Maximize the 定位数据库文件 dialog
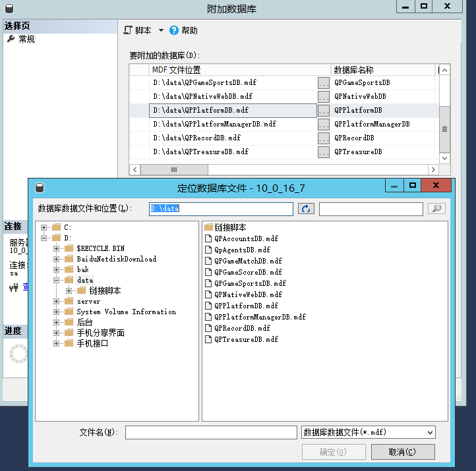Viewport: 476px width, 471px height. click(x=412, y=186)
